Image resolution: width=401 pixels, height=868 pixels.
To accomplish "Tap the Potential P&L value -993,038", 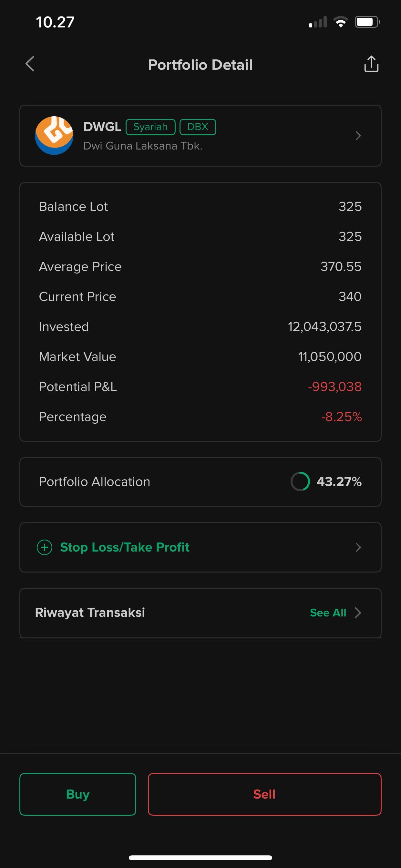I will tap(334, 387).
